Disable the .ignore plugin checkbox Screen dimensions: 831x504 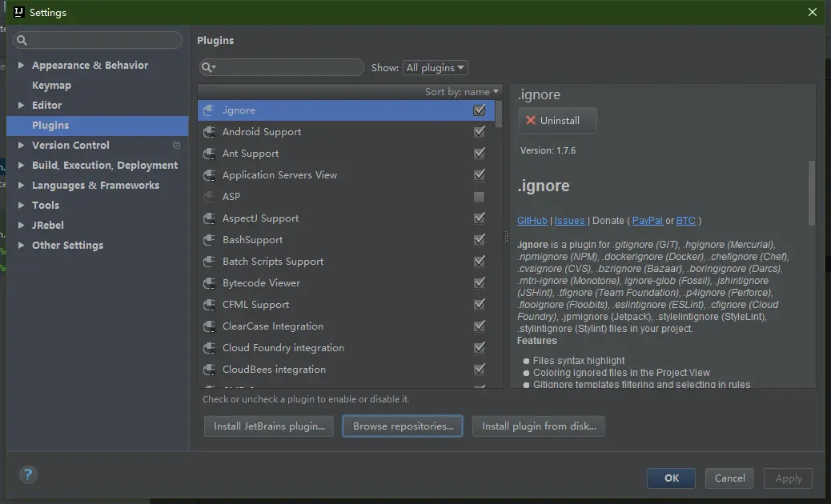coord(479,110)
